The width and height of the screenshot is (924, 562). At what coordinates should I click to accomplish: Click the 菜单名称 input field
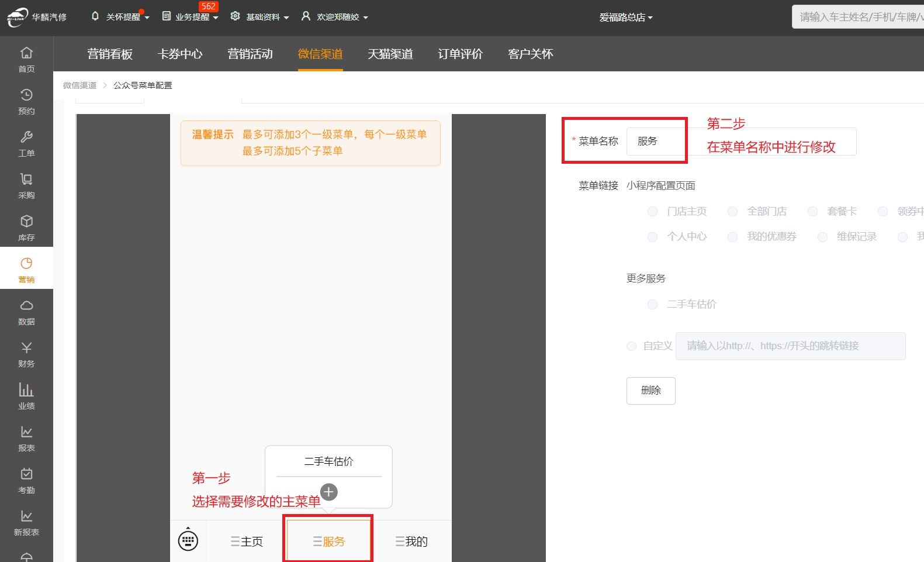click(741, 142)
